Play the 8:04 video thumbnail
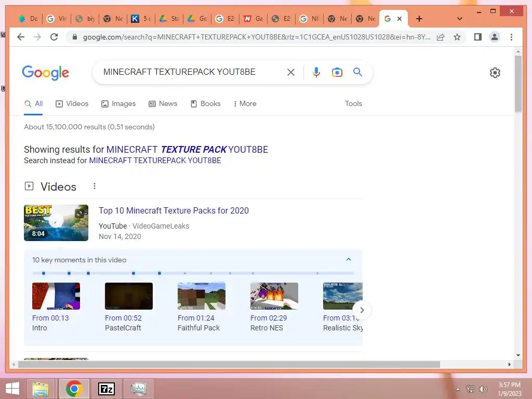This screenshot has width=532, height=399. click(x=56, y=222)
